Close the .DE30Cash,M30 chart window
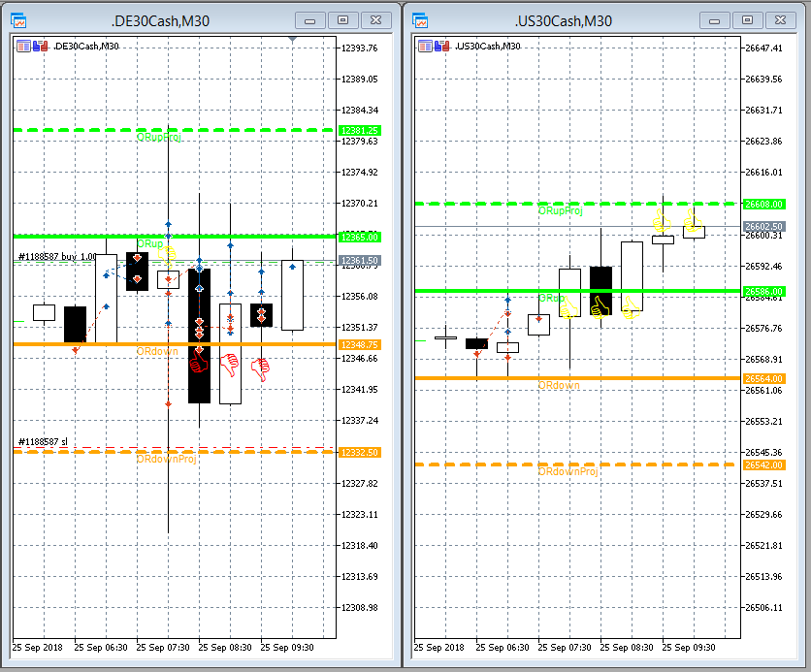The image size is (811, 672). (x=376, y=20)
